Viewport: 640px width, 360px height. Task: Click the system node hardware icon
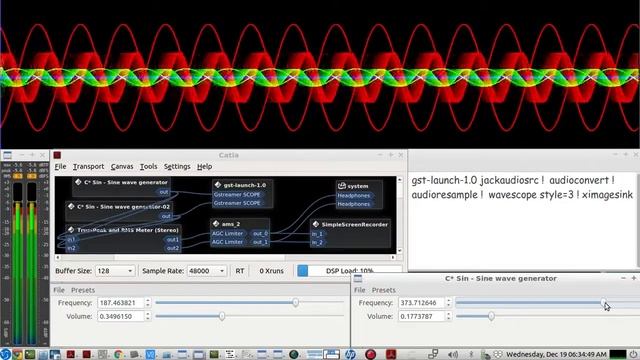coord(342,186)
